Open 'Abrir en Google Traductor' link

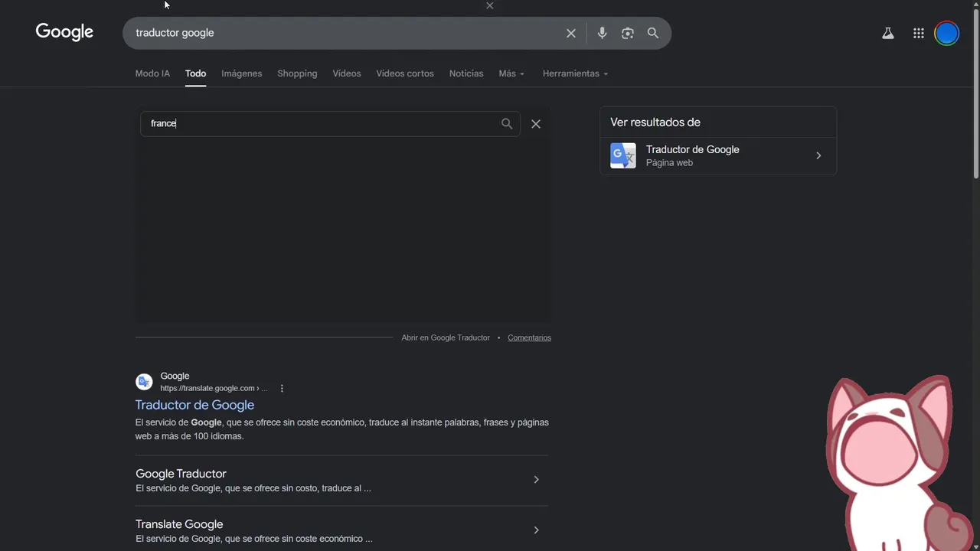446,337
